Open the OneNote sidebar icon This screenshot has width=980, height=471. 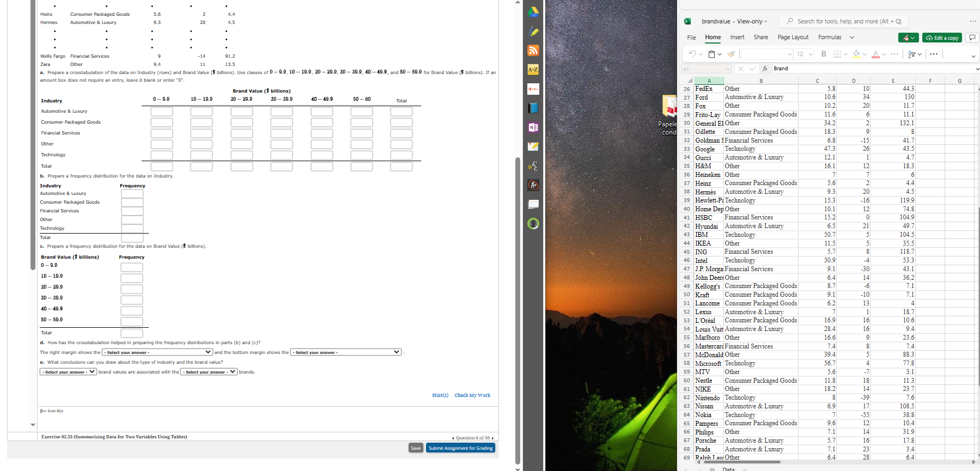pos(533,127)
